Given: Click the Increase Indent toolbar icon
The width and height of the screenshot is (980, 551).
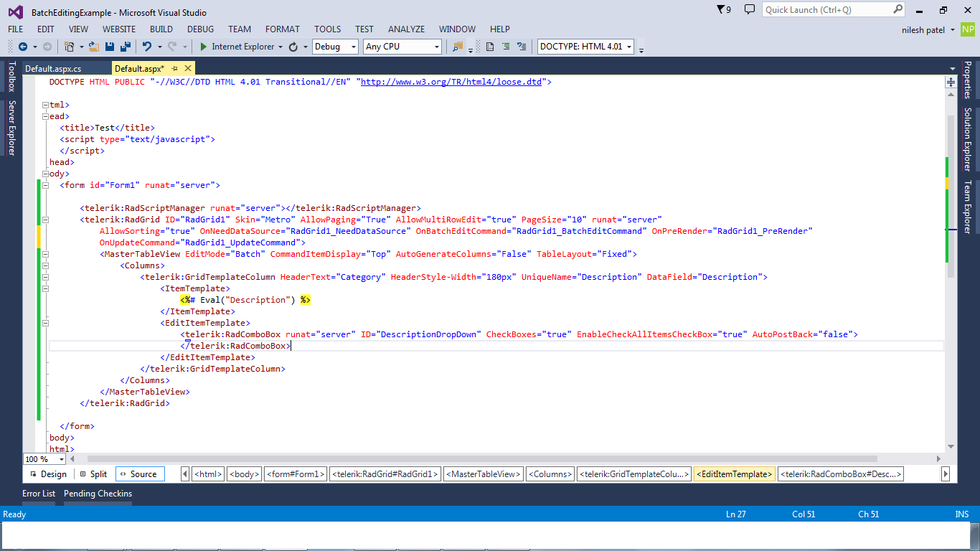Looking at the screenshot, I should (506, 47).
